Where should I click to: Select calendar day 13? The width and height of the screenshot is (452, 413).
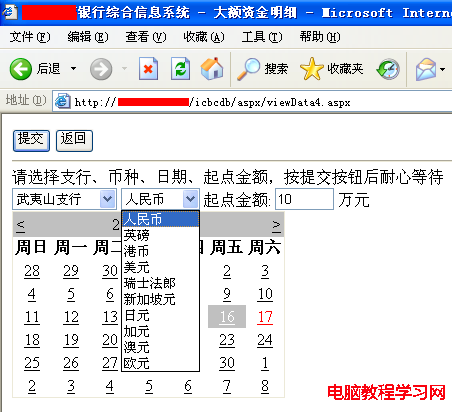[110, 317]
